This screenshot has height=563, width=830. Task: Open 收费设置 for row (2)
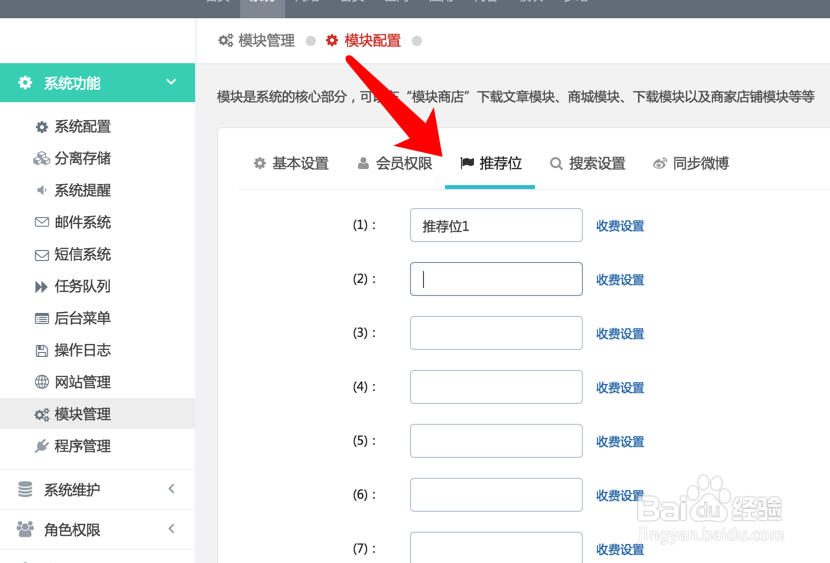(620, 280)
